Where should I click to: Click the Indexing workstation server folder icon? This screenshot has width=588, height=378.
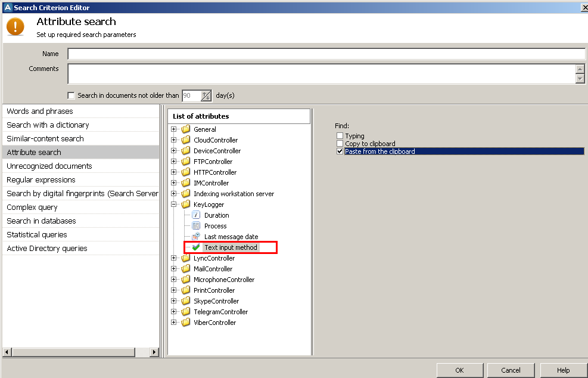186,194
